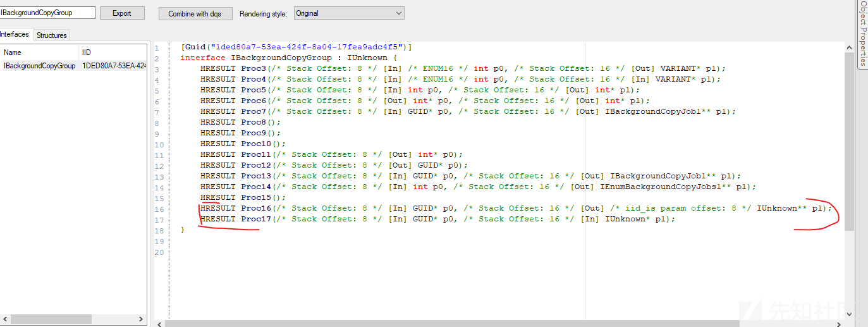The image size is (868, 327).
Task: Click the Proc13 method line
Action: [x=471, y=176]
